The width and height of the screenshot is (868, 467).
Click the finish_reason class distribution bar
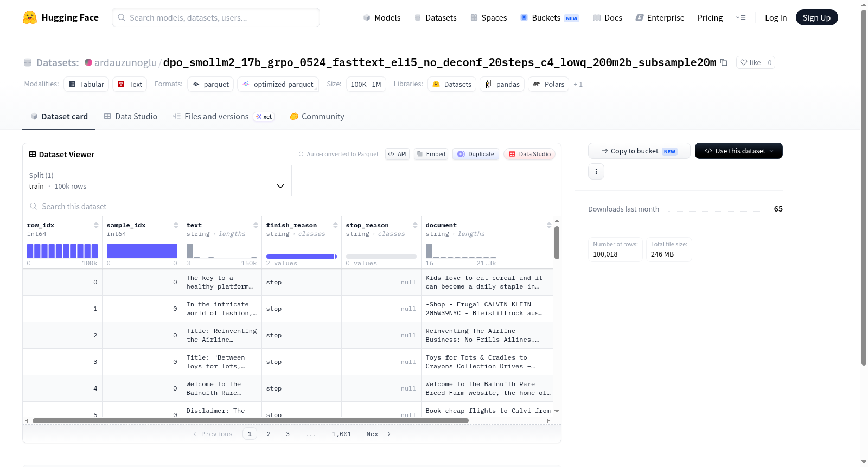302,257
